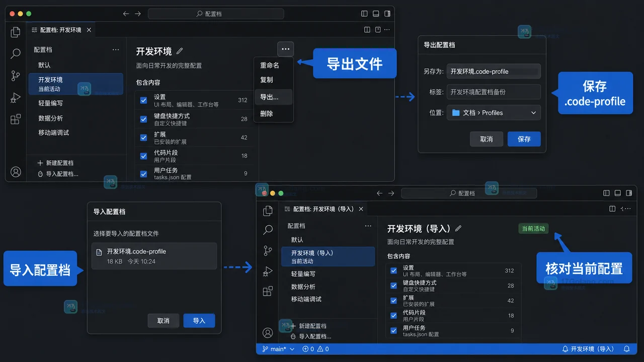
Task: Go back arrow in top window title bar
Action: (x=126, y=14)
